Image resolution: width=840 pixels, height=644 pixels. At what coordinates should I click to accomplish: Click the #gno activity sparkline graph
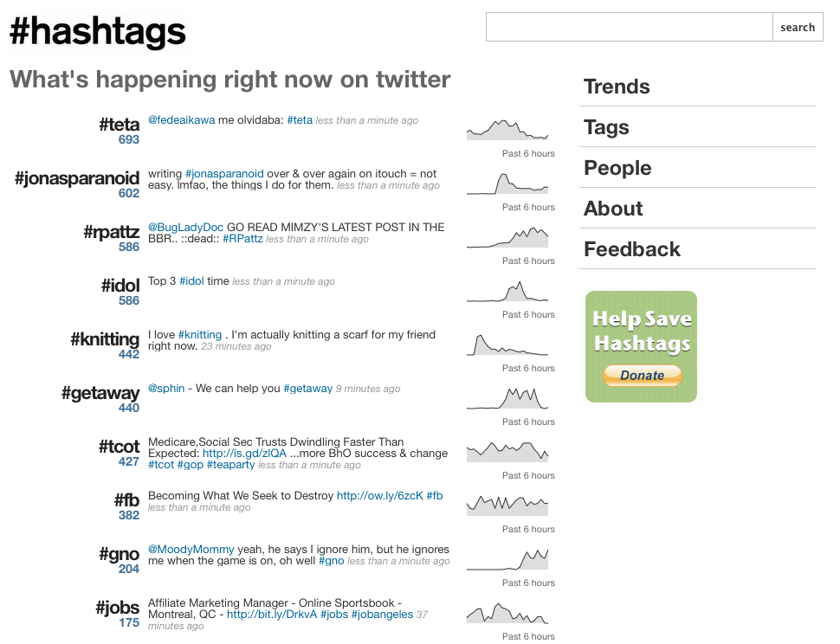[x=507, y=559]
